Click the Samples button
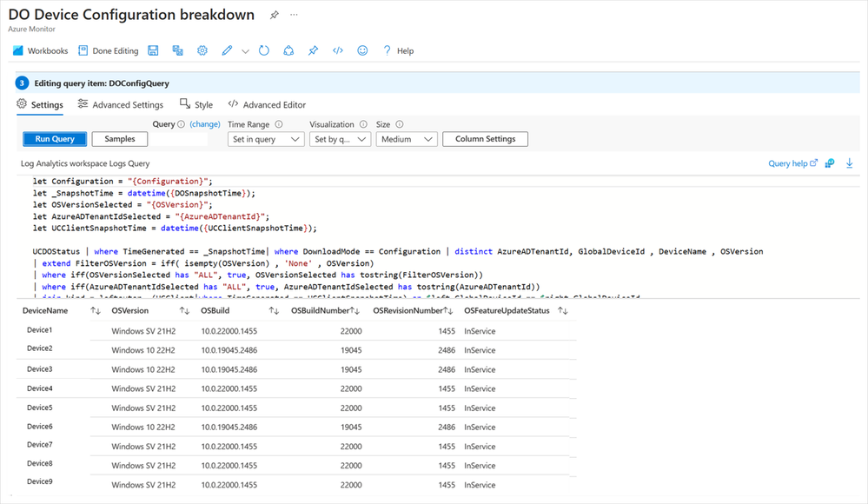Image resolution: width=868 pixels, height=504 pixels. pos(120,139)
